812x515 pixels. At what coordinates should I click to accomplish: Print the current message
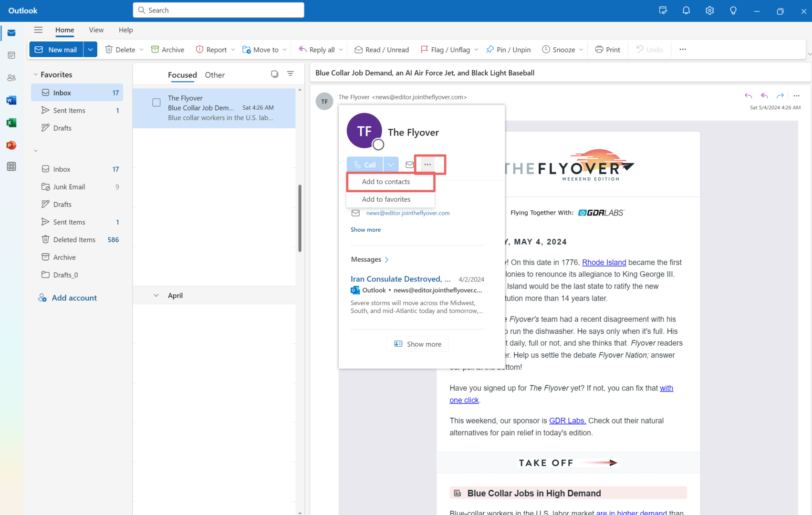click(x=608, y=50)
